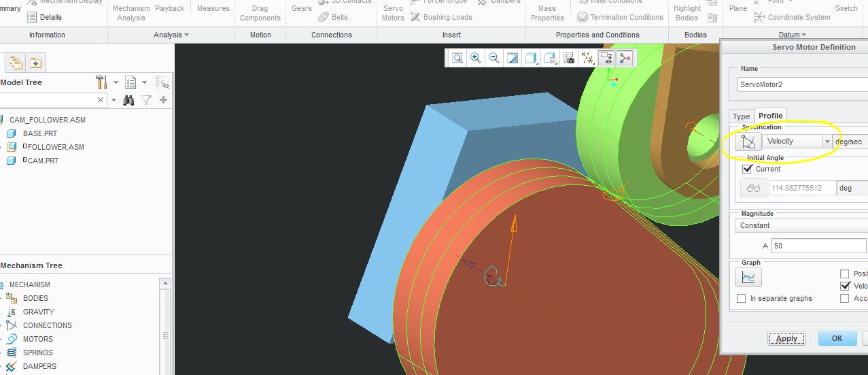Select FOLLOWER.ASM in the Model Tree
The height and width of the screenshot is (375, 868).
[56, 147]
